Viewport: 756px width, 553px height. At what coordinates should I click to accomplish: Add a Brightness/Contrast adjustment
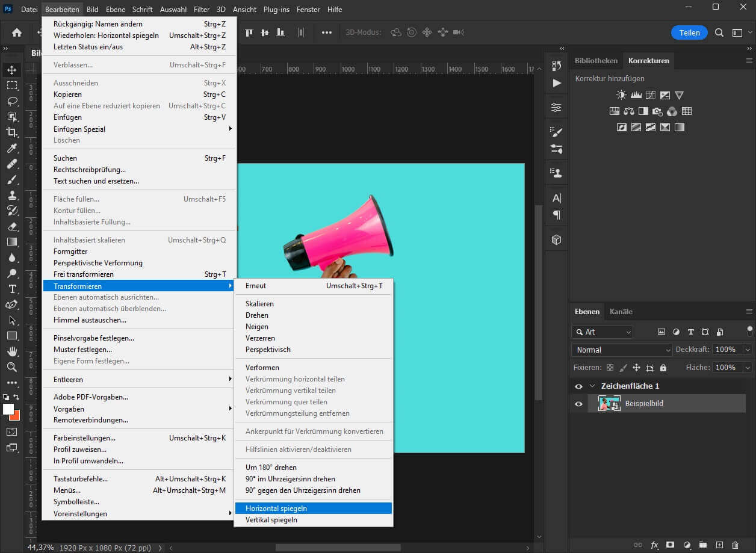click(621, 94)
